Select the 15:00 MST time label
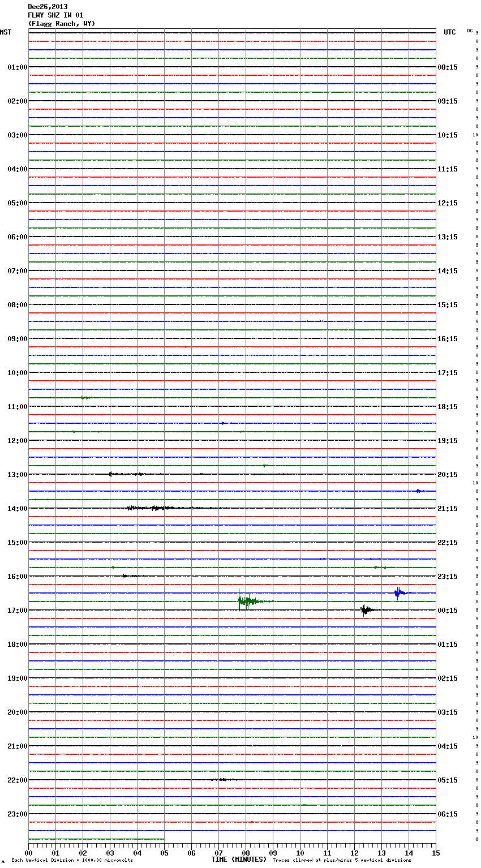The image size is (481, 868). [17, 543]
